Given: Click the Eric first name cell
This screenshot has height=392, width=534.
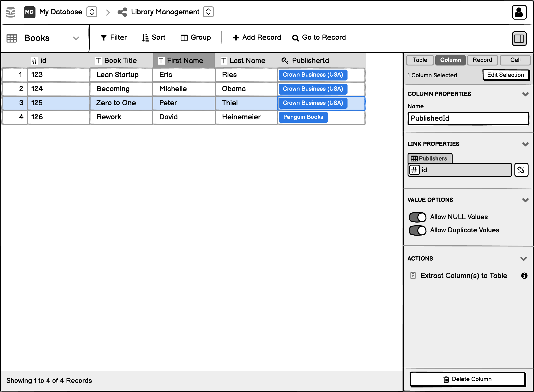Looking at the screenshot, I should [x=184, y=75].
